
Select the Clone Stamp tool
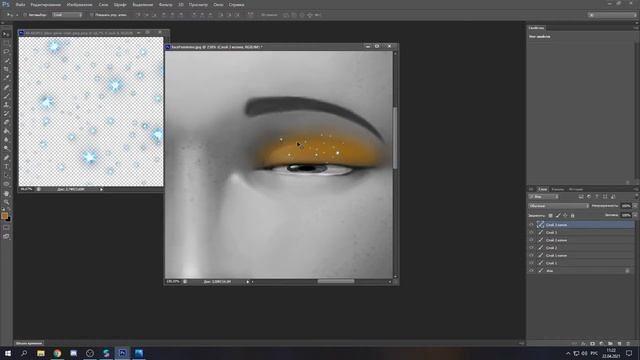pos(6,104)
